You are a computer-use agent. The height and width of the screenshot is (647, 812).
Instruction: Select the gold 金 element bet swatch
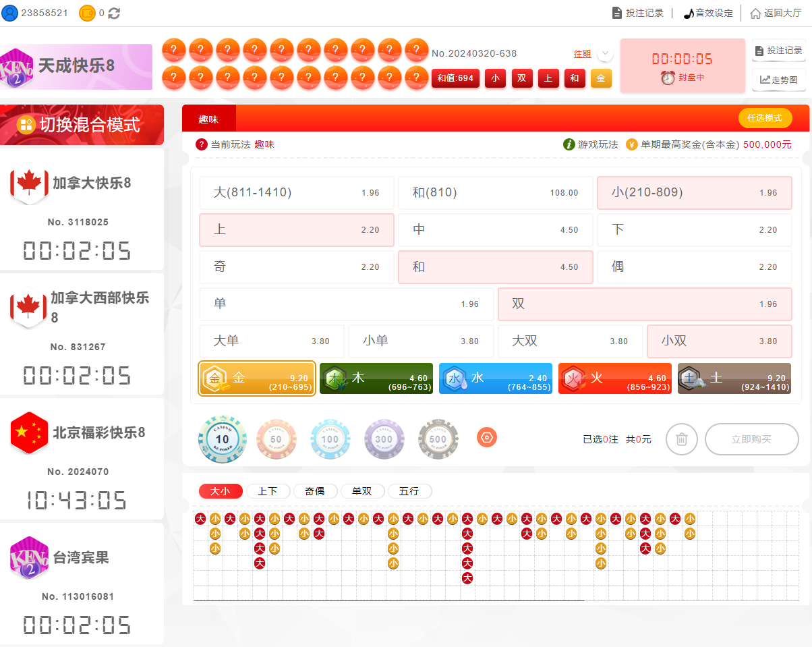(x=256, y=378)
